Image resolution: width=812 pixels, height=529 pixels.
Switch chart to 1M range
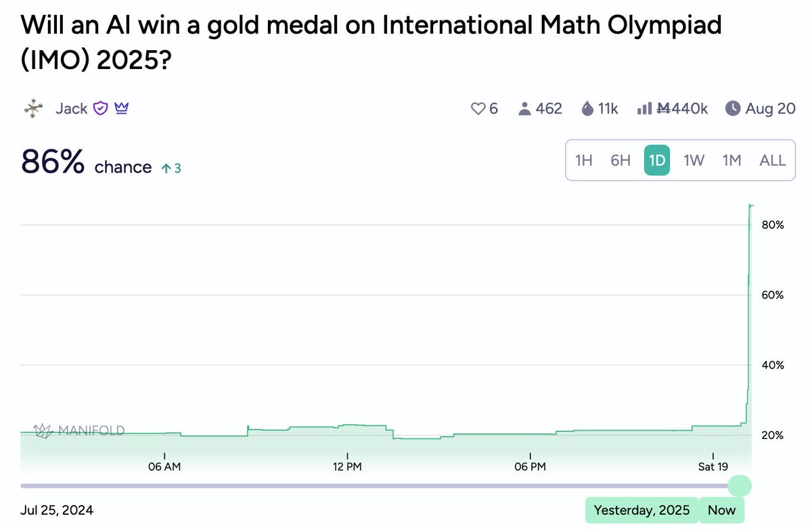(732, 160)
